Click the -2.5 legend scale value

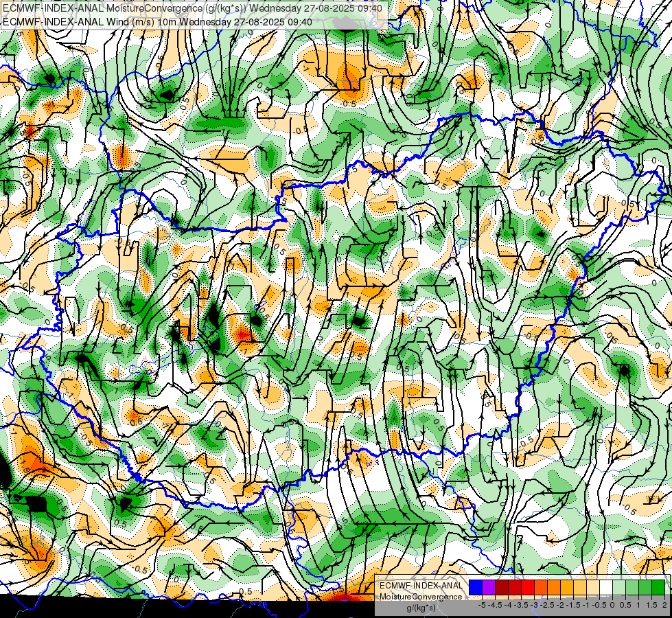547,605
